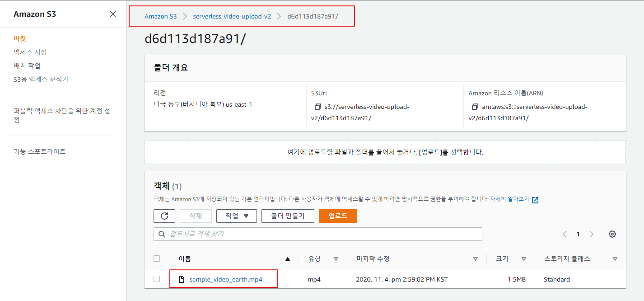The width and height of the screenshot is (644, 301).
Task: Open the sample_video_earth.mp4 object link
Action: point(226,279)
